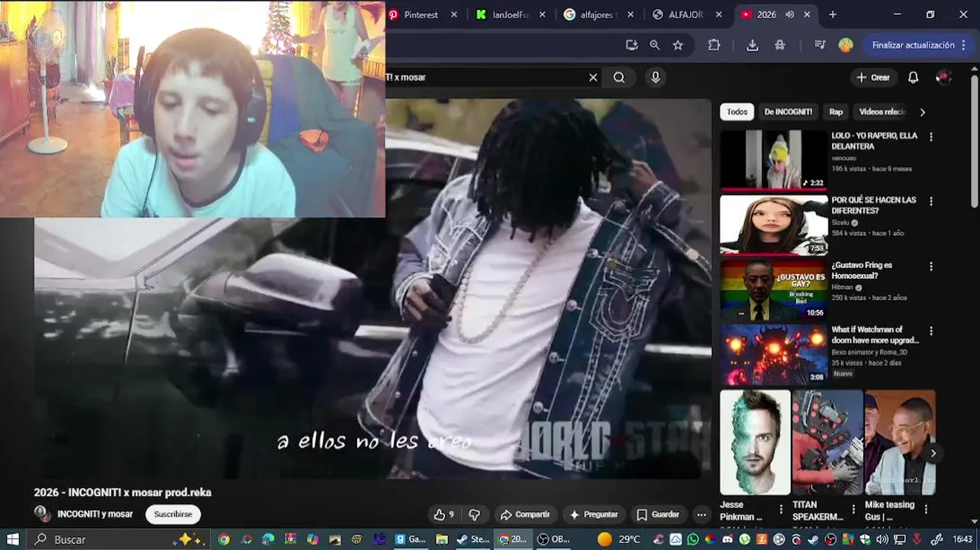Switch to the IanJoelFu Kick tab
The height and width of the screenshot is (550, 980).
pyautogui.click(x=511, y=15)
